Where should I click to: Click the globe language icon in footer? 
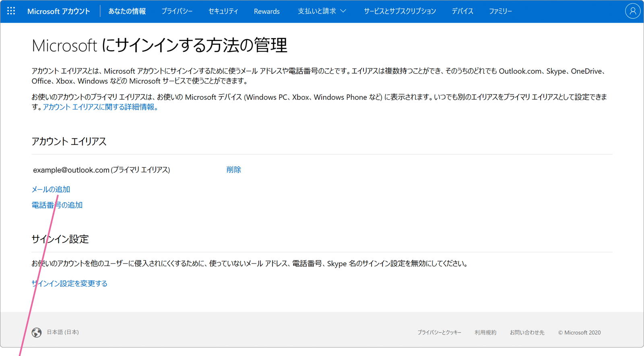pyautogui.click(x=37, y=332)
